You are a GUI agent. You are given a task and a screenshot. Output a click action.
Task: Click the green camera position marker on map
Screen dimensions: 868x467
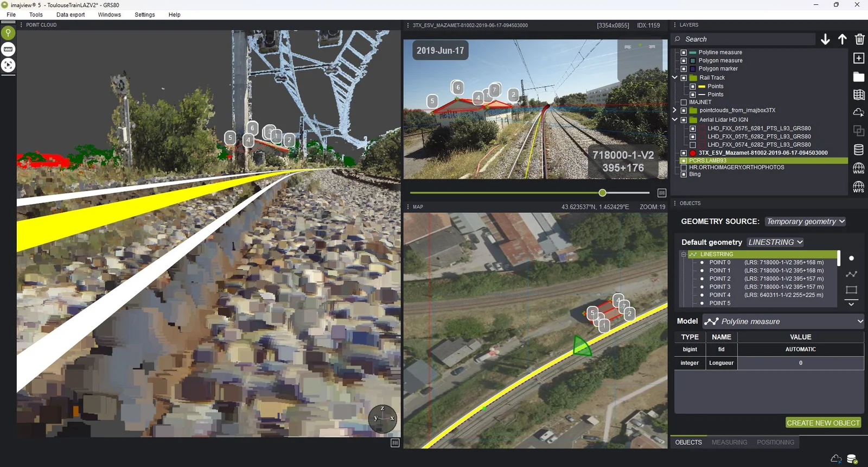click(x=582, y=346)
